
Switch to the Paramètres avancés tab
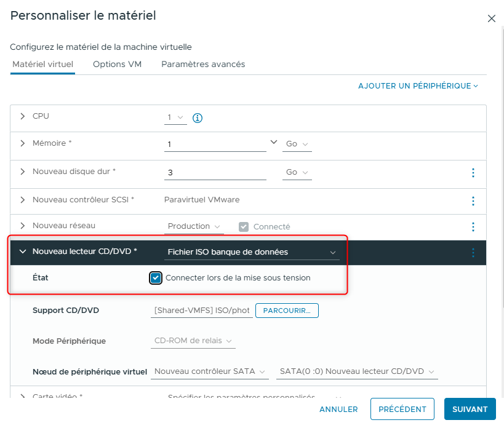pos(203,65)
